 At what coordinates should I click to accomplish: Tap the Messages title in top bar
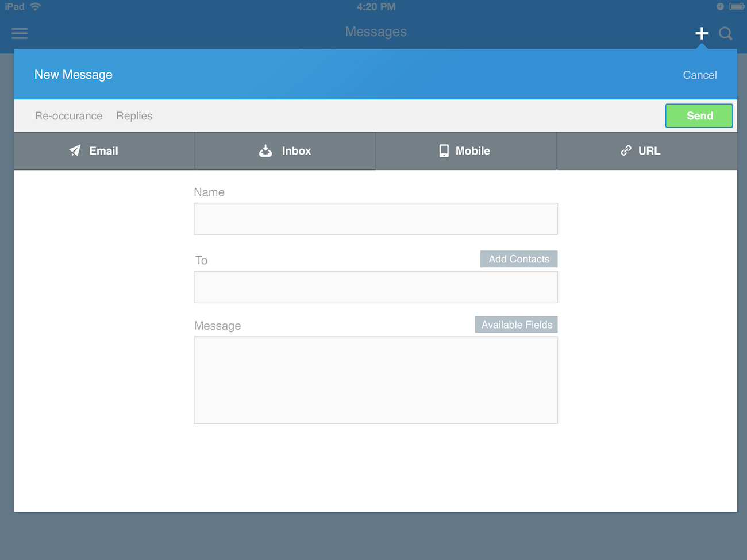tap(376, 32)
